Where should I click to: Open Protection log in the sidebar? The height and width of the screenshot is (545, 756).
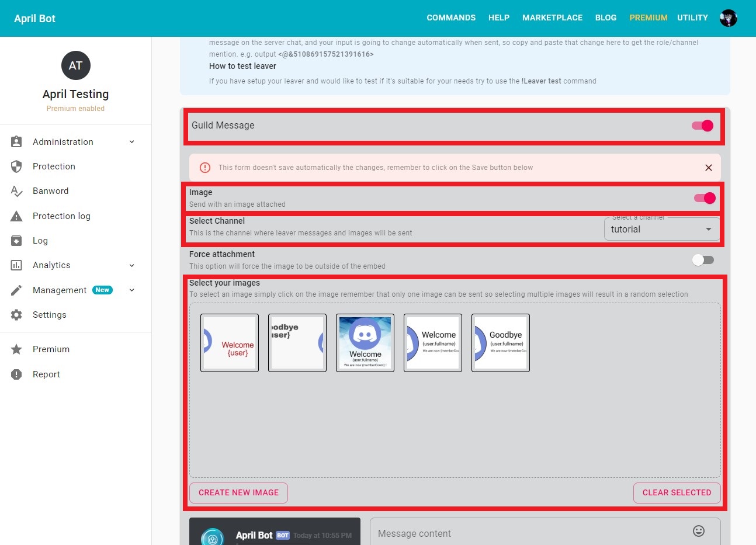point(76,216)
